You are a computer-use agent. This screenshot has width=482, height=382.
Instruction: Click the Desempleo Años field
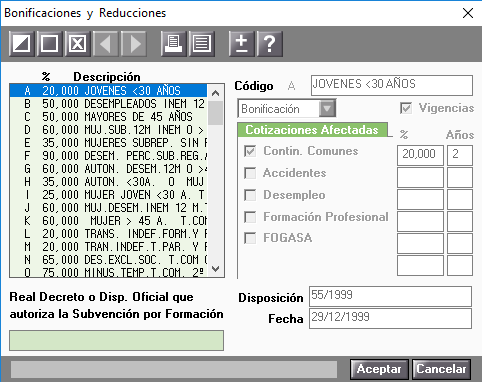[x=460, y=199]
